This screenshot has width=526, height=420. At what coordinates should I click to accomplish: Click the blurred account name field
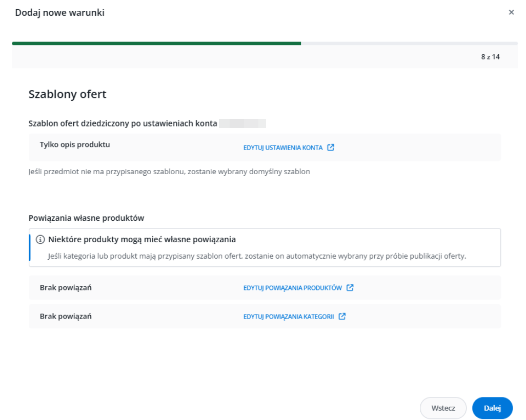tap(242, 123)
